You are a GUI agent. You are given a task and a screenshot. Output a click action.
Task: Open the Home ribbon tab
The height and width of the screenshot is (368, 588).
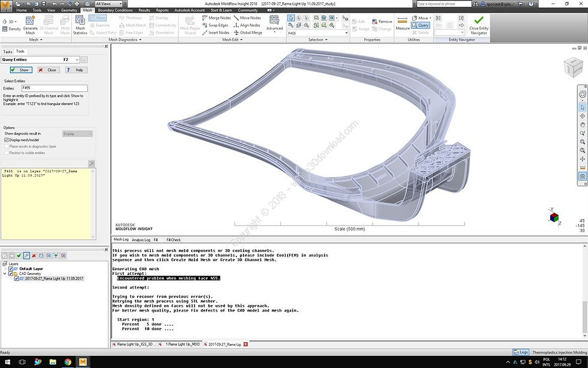point(22,10)
